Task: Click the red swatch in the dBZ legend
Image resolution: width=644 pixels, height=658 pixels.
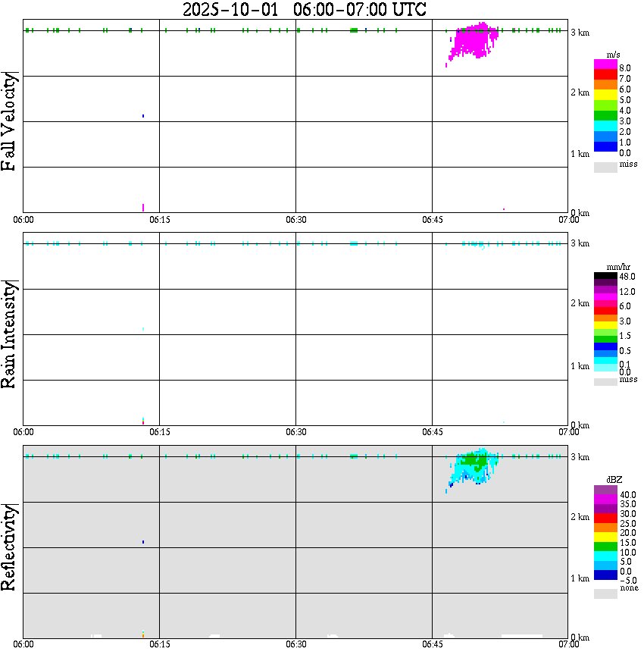Action: click(x=605, y=519)
